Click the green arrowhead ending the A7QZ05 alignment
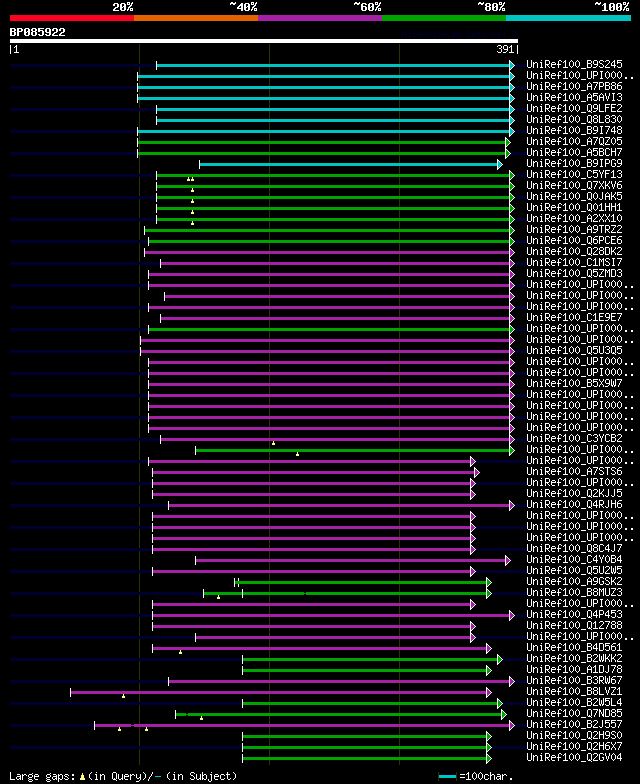This screenshot has width=640, height=784. (x=508, y=142)
